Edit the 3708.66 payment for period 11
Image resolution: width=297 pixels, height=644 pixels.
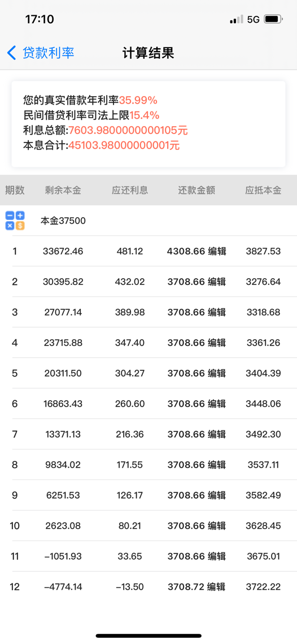(217, 556)
